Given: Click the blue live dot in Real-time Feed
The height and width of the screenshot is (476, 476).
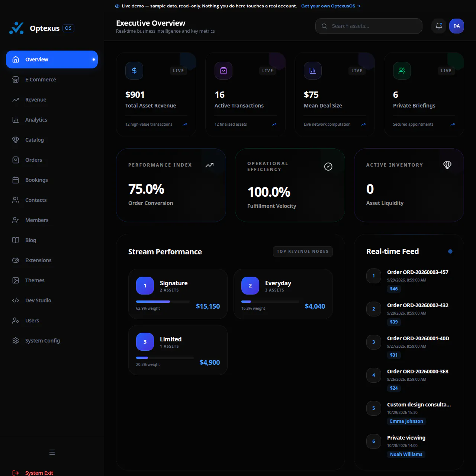Looking at the screenshot, I should pos(450,251).
